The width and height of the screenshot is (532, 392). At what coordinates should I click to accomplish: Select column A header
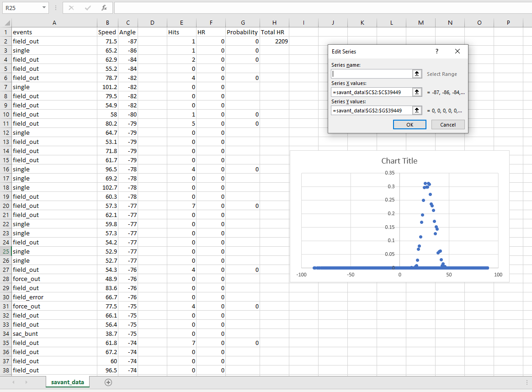(54, 23)
